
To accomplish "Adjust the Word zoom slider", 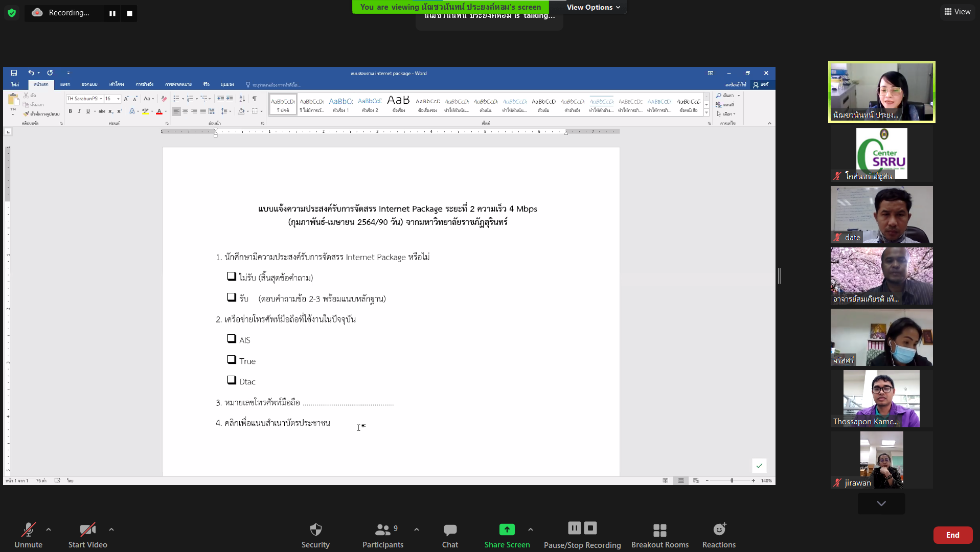I will click(732, 480).
